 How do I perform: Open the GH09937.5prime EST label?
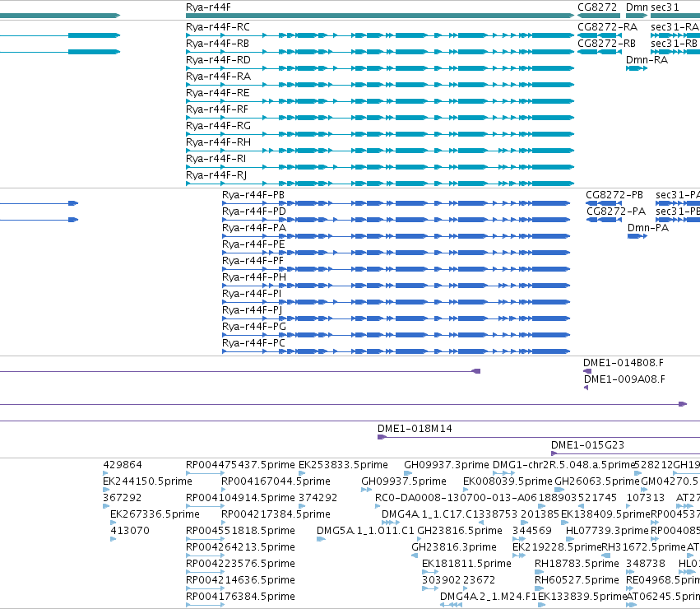tap(404, 481)
